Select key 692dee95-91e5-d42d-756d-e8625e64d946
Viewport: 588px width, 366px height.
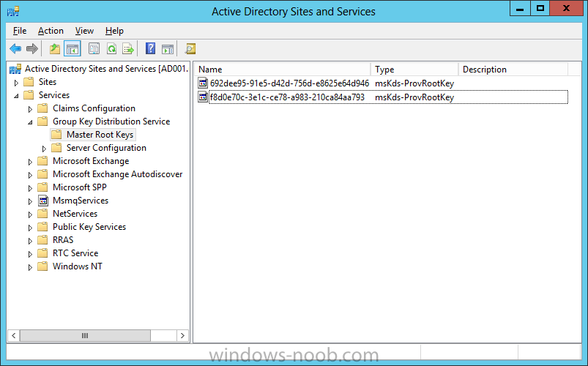click(289, 83)
